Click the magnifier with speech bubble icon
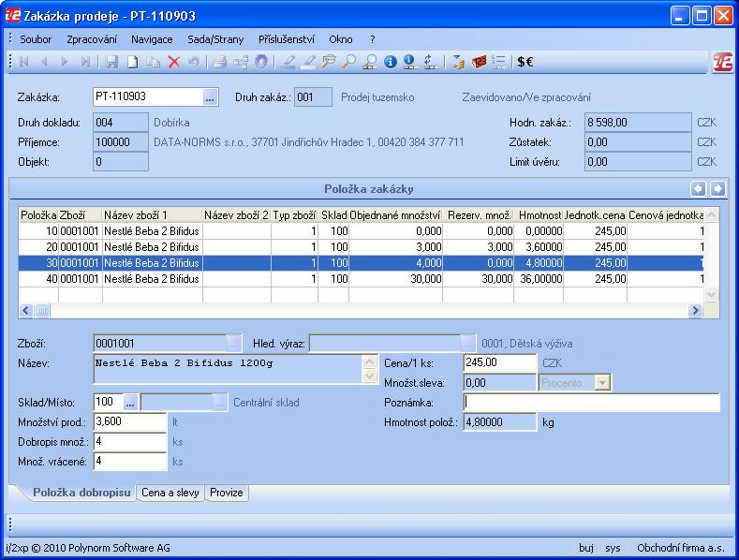 pyautogui.click(x=329, y=62)
